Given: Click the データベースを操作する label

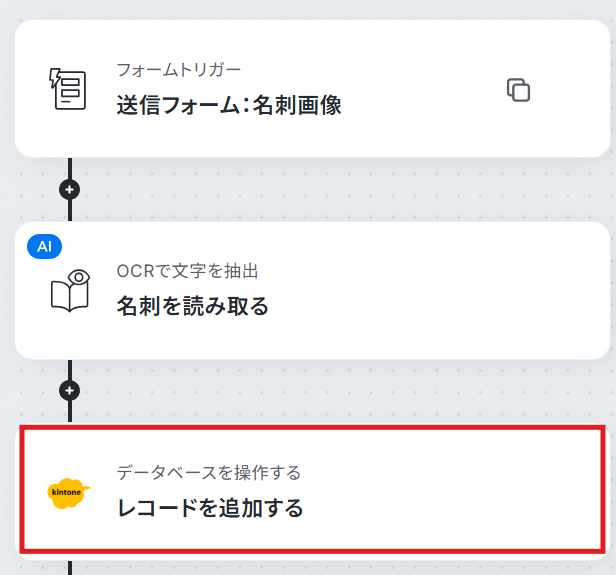Looking at the screenshot, I should (x=209, y=472).
